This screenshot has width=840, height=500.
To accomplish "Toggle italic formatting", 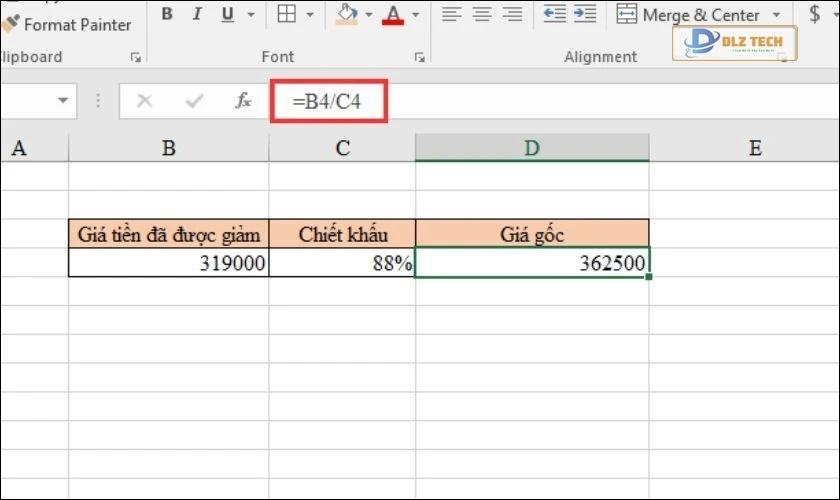I will (x=196, y=14).
